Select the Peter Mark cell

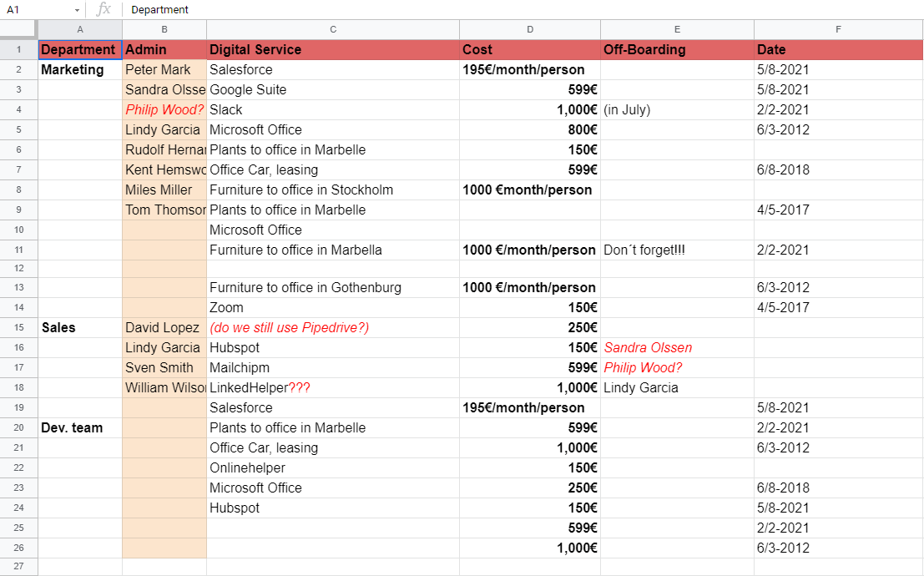pyautogui.click(x=164, y=69)
